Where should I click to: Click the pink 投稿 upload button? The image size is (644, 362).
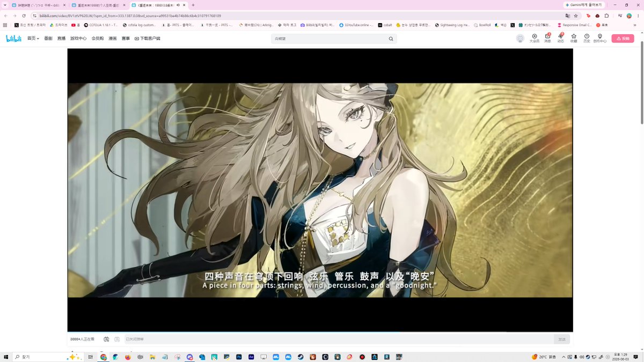(623, 39)
